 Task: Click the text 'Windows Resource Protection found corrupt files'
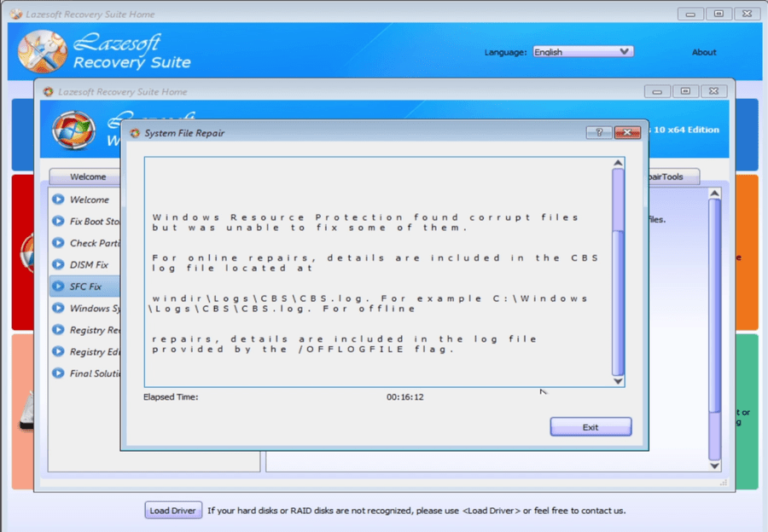[x=365, y=217]
